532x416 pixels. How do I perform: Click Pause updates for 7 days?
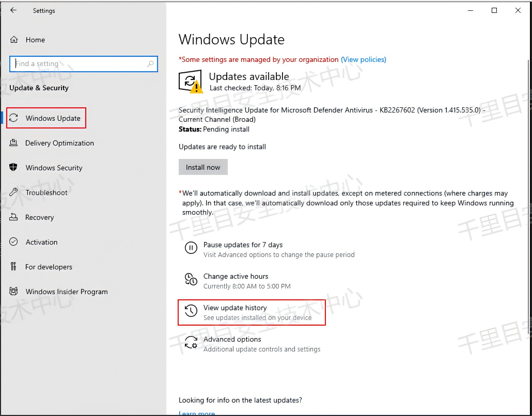(243, 245)
